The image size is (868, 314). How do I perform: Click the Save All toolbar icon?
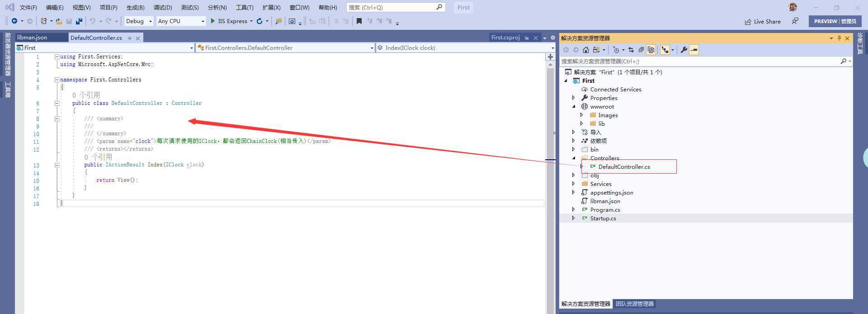coord(79,21)
